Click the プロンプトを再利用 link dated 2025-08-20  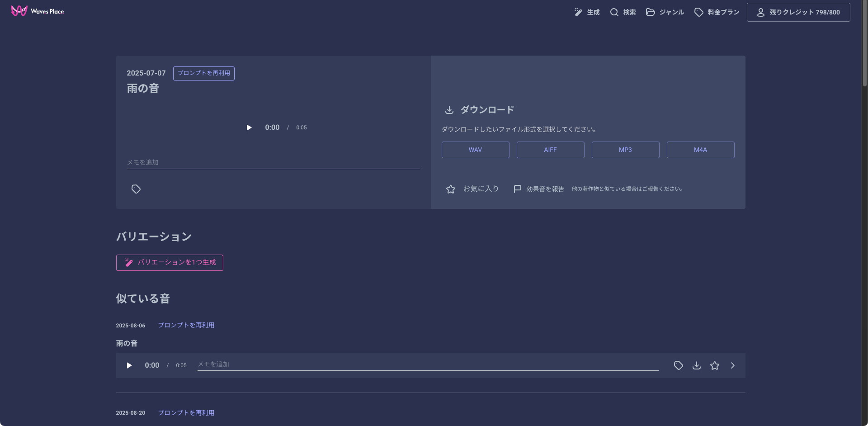pyautogui.click(x=186, y=413)
